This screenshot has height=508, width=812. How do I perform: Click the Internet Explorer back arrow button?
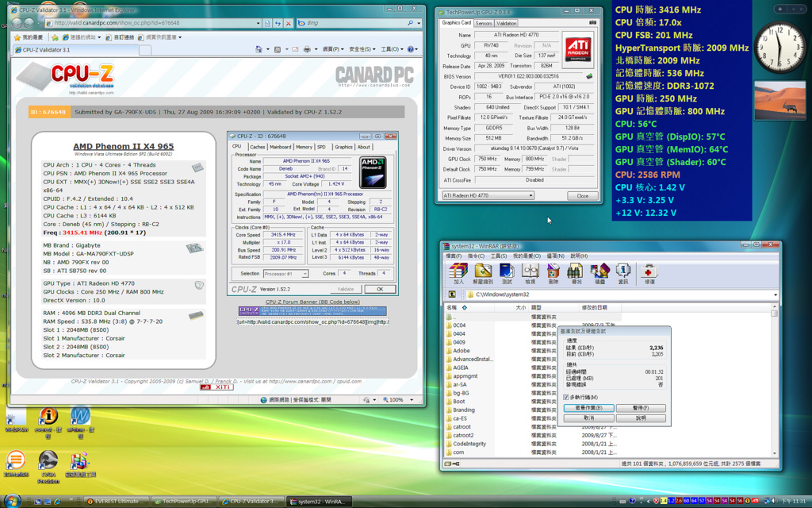pyautogui.click(x=17, y=23)
